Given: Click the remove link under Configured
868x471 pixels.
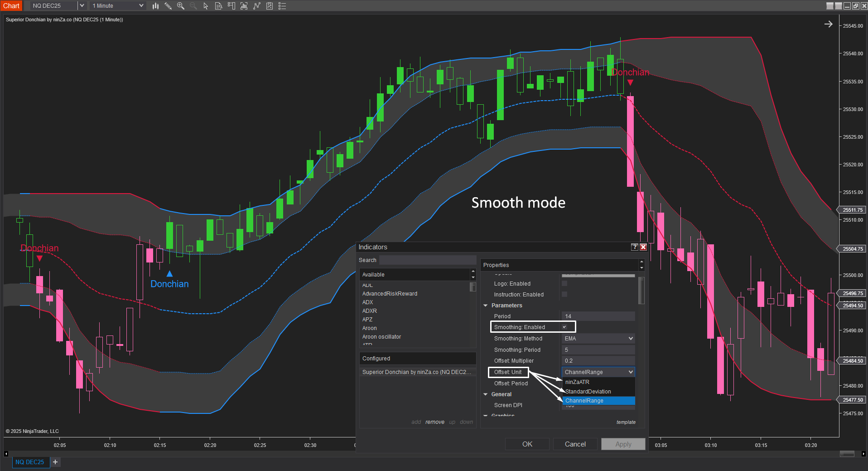Looking at the screenshot, I should (434, 422).
